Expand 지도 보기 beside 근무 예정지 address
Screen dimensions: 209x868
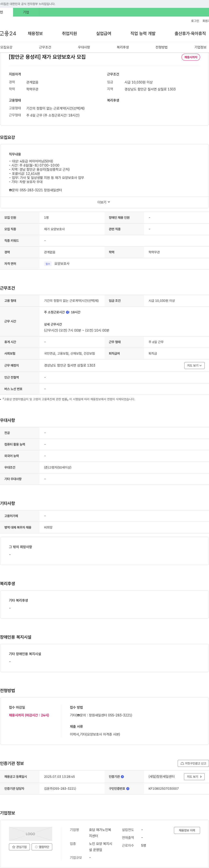click(x=194, y=365)
